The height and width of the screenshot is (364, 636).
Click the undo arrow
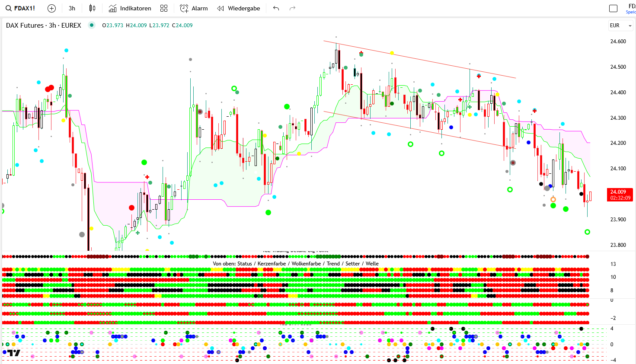click(x=276, y=8)
